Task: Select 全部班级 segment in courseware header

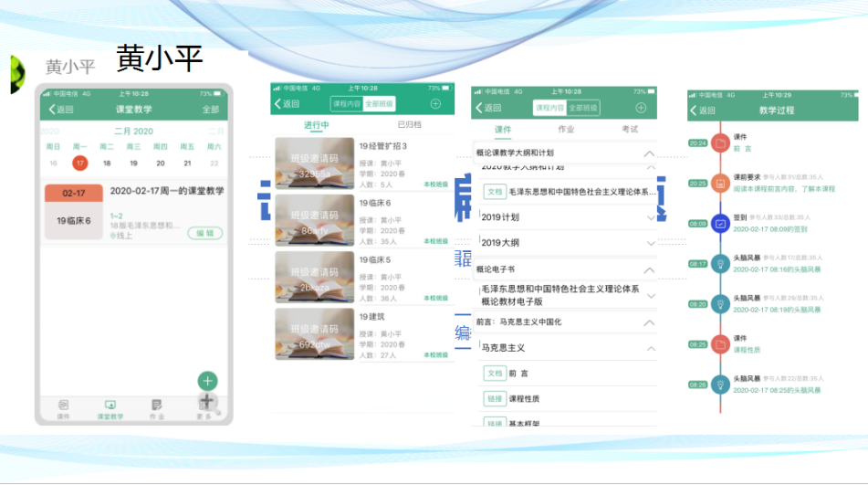Action: coord(583,108)
